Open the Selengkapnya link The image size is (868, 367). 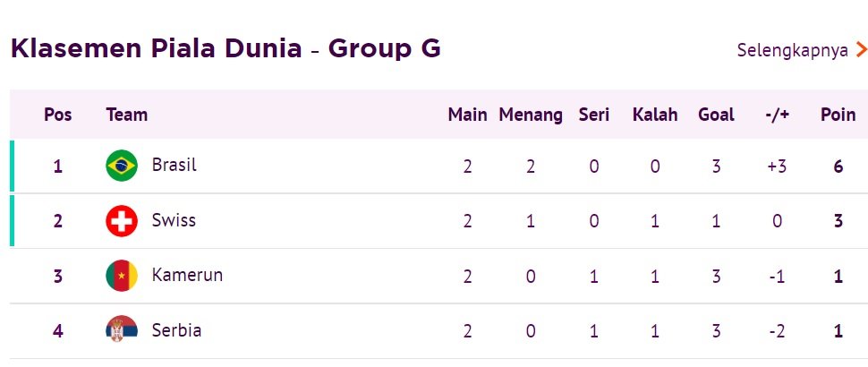click(792, 50)
